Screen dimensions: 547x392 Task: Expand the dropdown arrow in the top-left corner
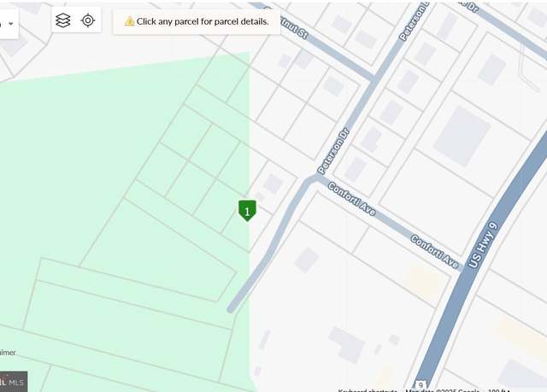pos(11,24)
